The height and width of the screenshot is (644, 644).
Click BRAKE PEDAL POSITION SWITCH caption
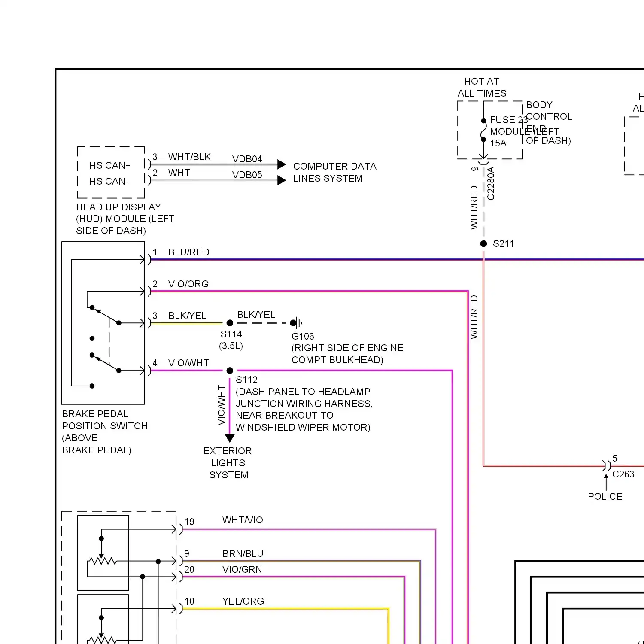tap(105, 432)
